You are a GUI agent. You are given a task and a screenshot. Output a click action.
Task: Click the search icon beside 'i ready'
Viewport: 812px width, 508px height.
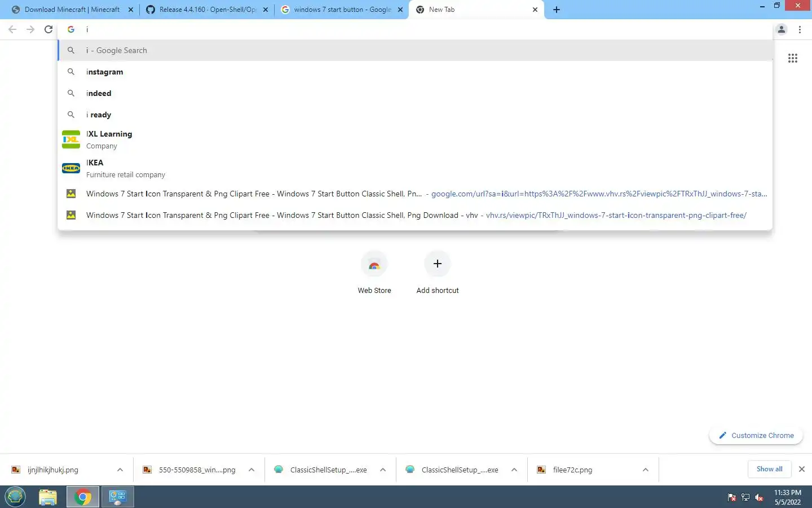click(x=71, y=115)
